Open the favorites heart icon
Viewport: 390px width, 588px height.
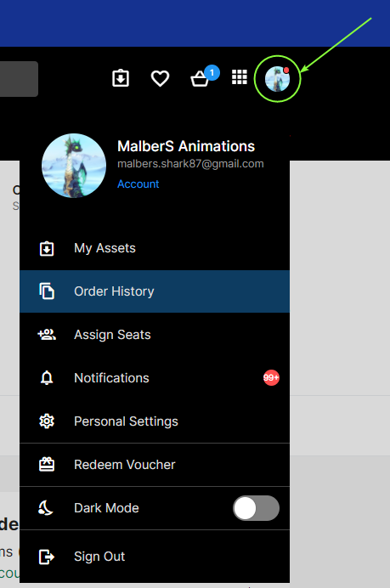[x=160, y=78]
